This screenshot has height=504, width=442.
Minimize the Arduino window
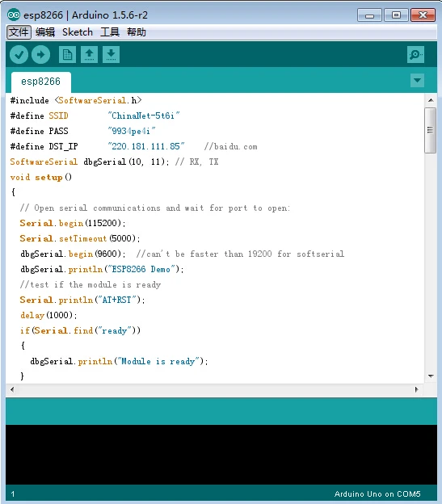pos(369,15)
